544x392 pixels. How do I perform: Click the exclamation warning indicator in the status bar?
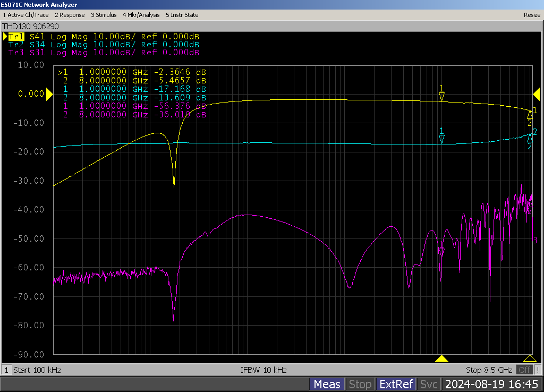click(538, 370)
